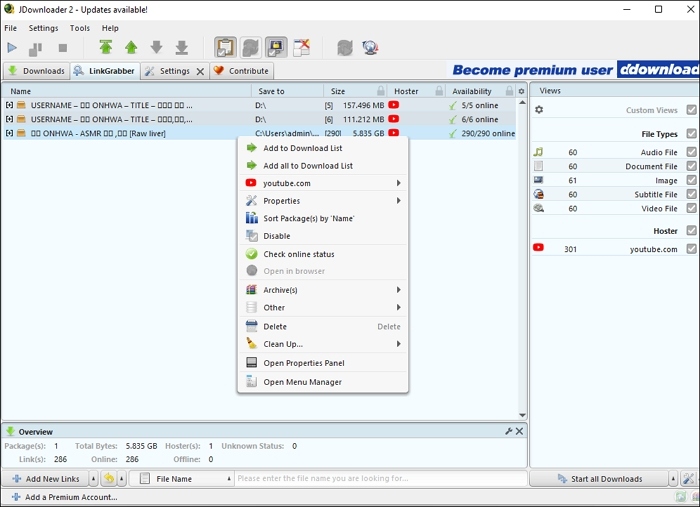Open Start all Downloads dropdown arrow
The height and width of the screenshot is (507, 700).
pos(673,479)
